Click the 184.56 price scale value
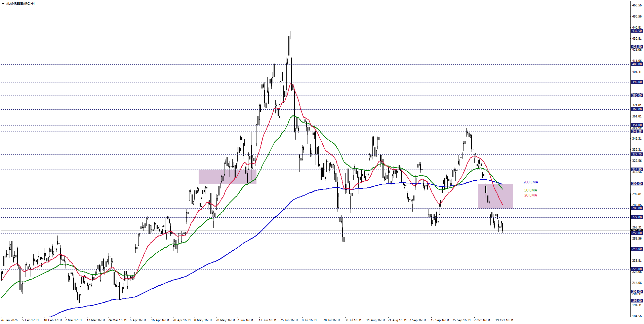644x324 pixels. click(x=637, y=316)
